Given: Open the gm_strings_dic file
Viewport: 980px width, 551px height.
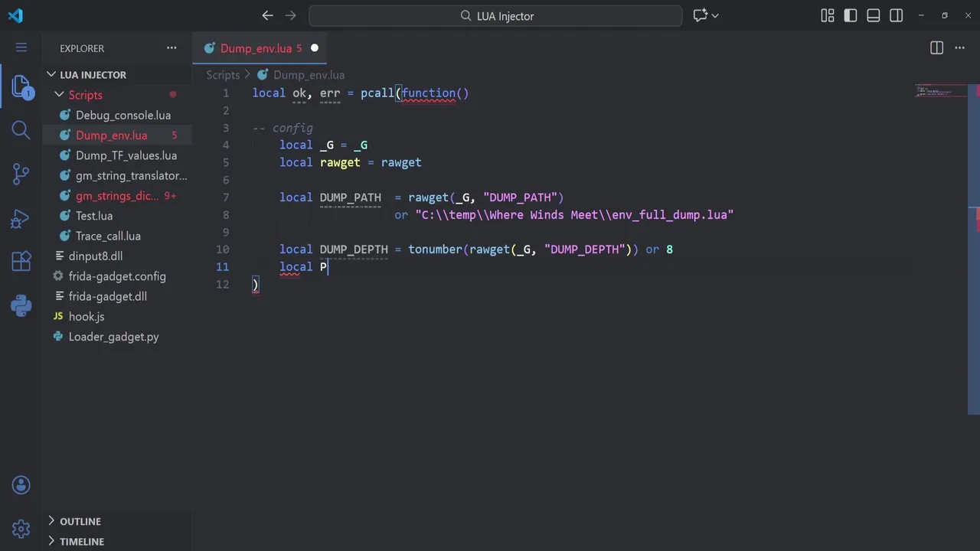Looking at the screenshot, I should 117,196.
